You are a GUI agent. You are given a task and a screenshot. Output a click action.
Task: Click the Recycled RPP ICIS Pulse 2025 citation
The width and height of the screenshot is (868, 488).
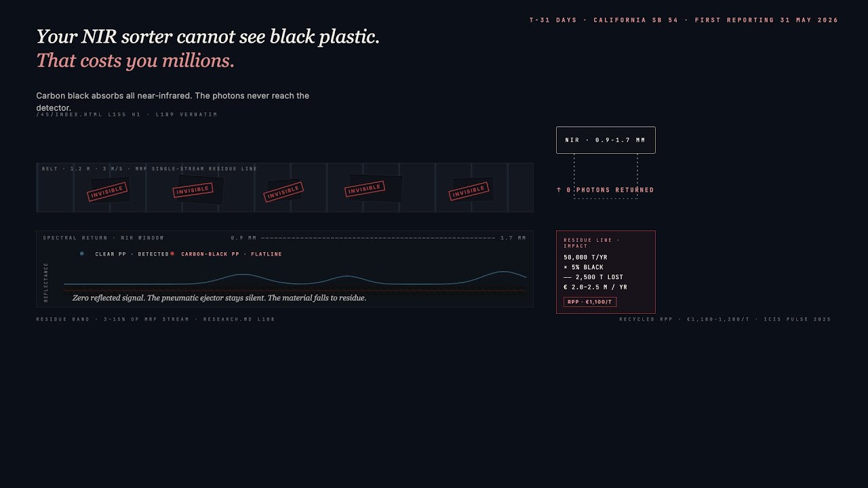click(725, 319)
